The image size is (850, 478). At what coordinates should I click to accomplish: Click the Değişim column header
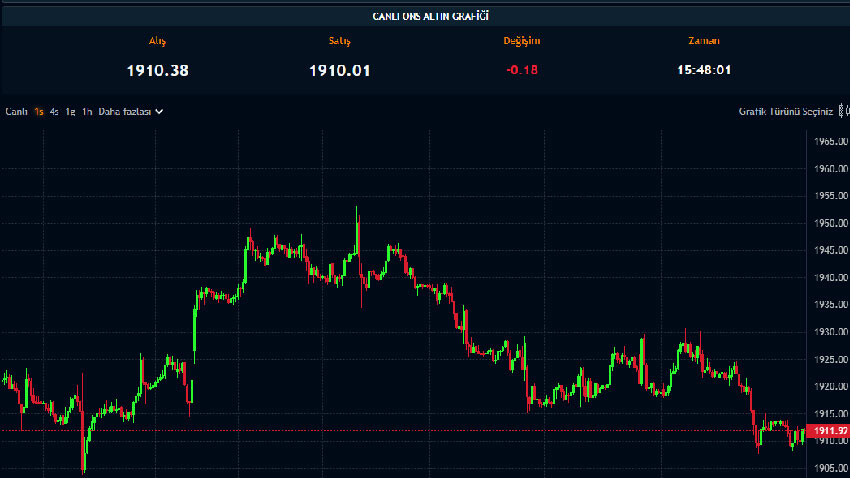520,41
